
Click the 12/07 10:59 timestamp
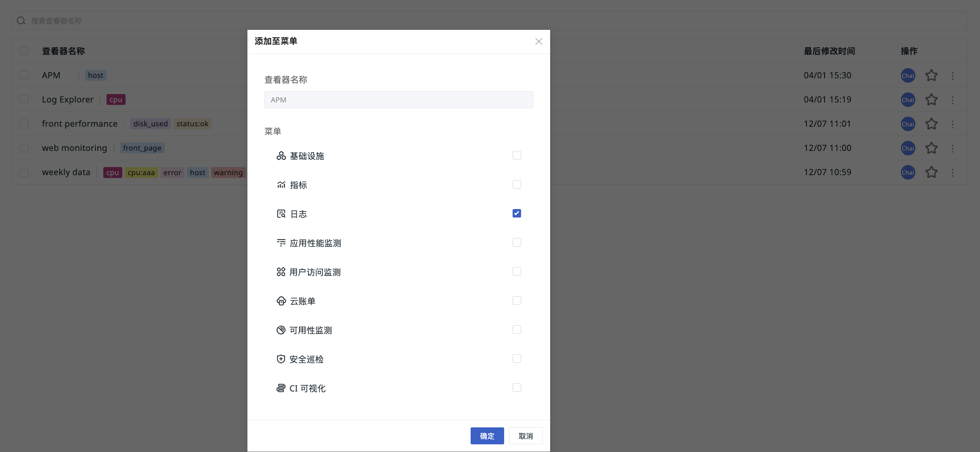click(x=827, y=172)
